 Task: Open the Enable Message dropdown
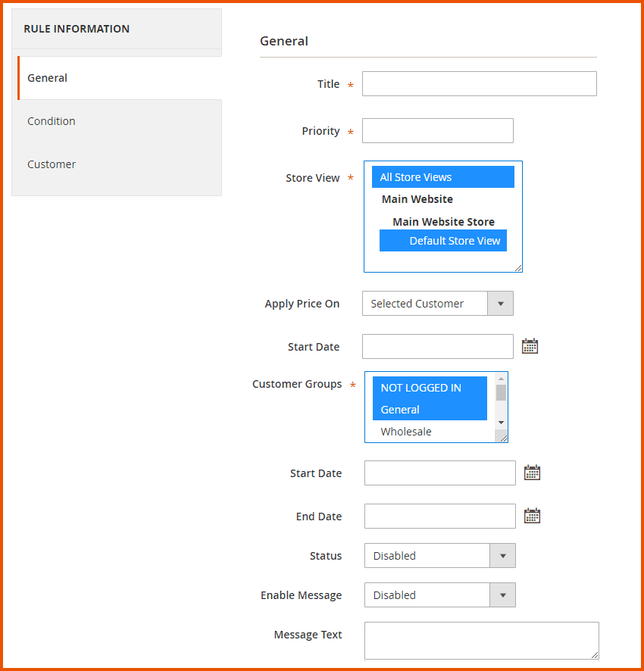tap(502, 595)
